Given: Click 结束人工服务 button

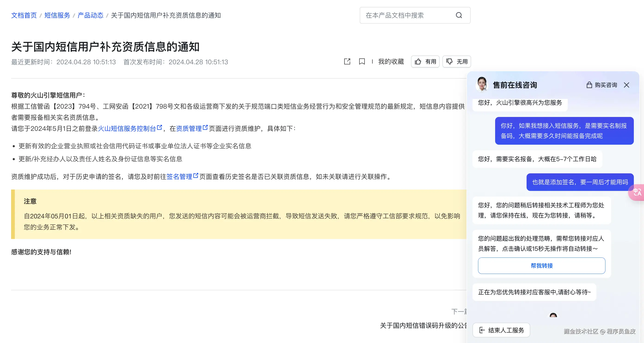Looking at the screenshot, I should (x=501, y=330).
